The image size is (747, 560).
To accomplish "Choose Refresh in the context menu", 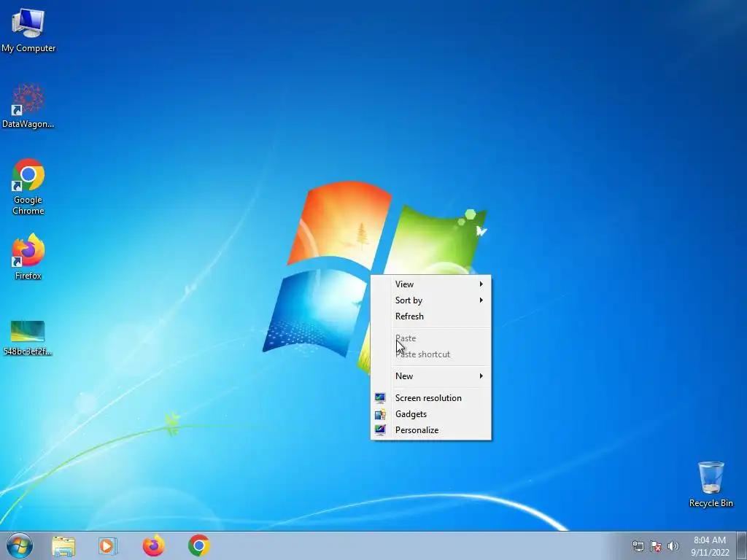I will (x=430, y=316).
